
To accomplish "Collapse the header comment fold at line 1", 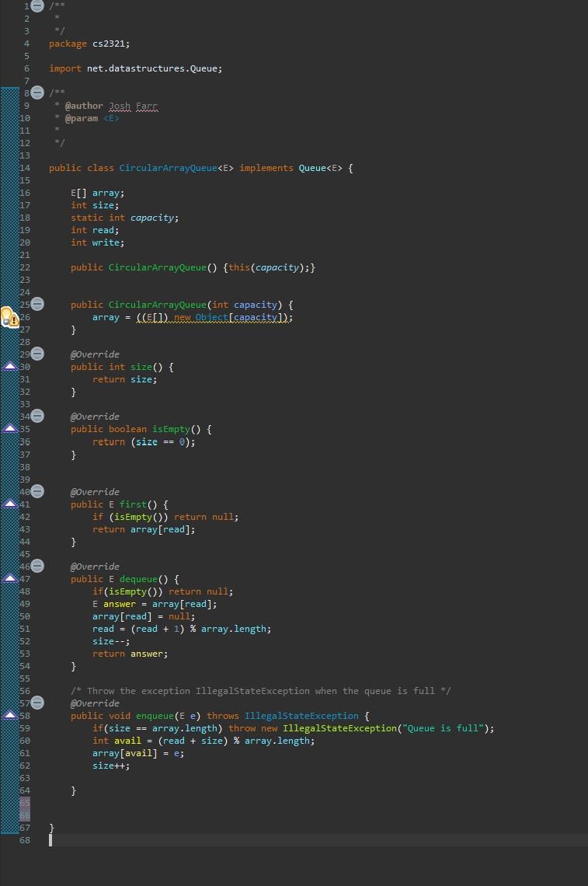I will coord(37,6).
